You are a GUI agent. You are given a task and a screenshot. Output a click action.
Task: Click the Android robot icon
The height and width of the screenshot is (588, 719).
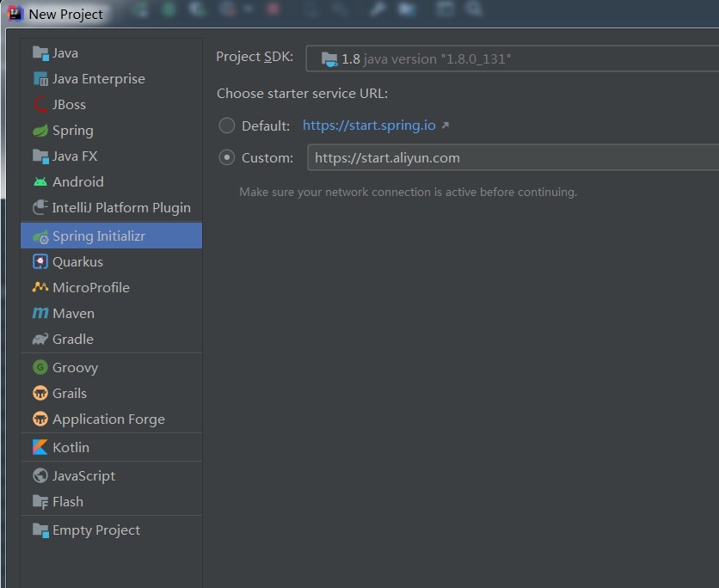coord(40,182)
